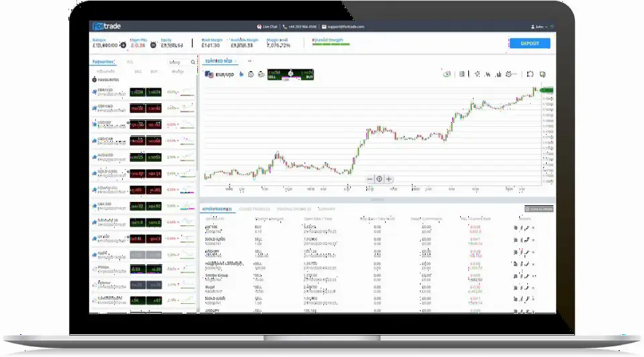Switch to the All instruments tab
This screenshot has height=357, width=644.
[129, 62]
